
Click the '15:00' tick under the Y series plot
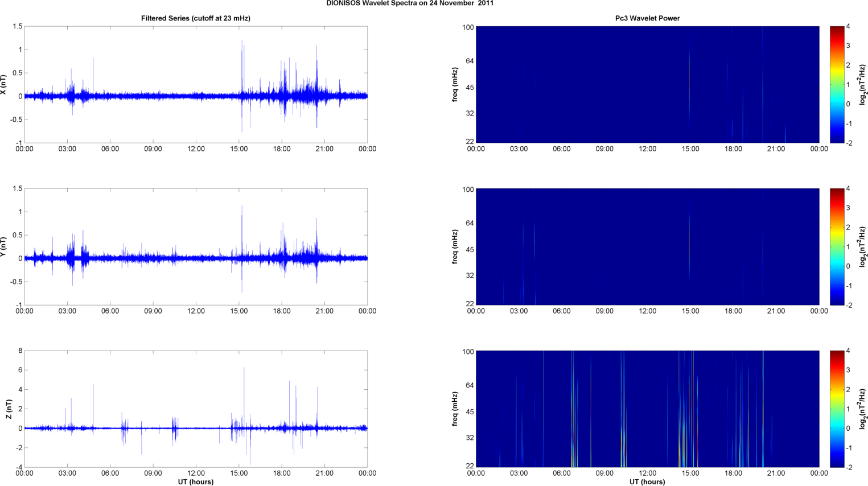[239, 311]
